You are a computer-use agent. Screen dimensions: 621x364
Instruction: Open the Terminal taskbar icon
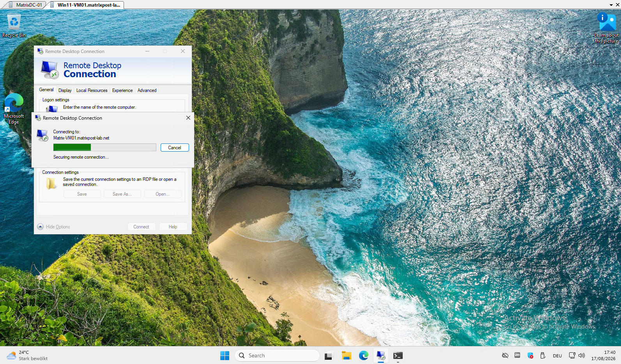pyautogui.click(x=398, y=355)
